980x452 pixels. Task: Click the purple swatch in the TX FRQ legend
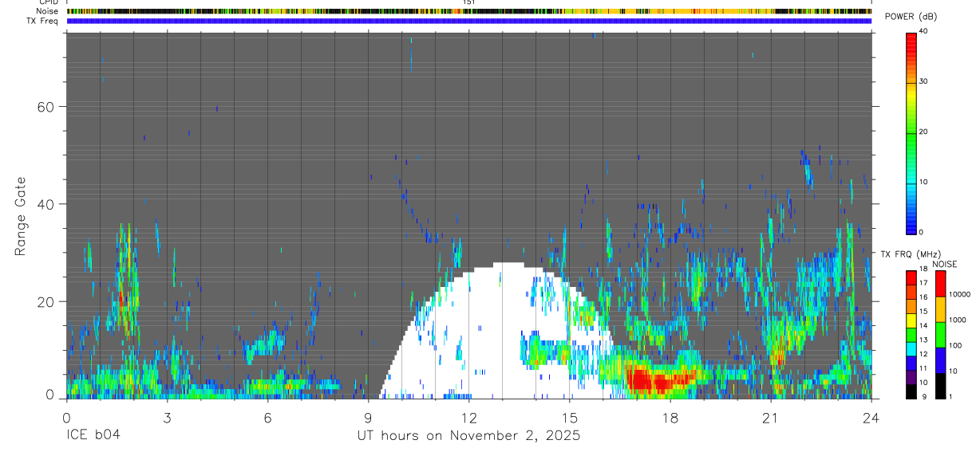pos(911,377)
